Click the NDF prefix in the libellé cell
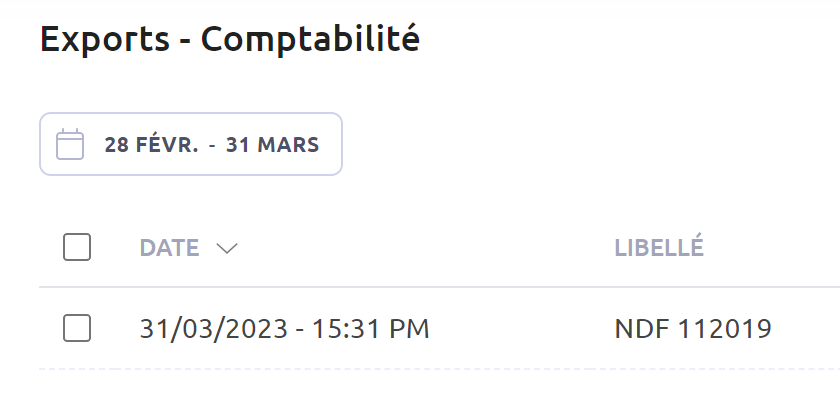The height and width of the screenshot is (395, 840). [642, 329]
